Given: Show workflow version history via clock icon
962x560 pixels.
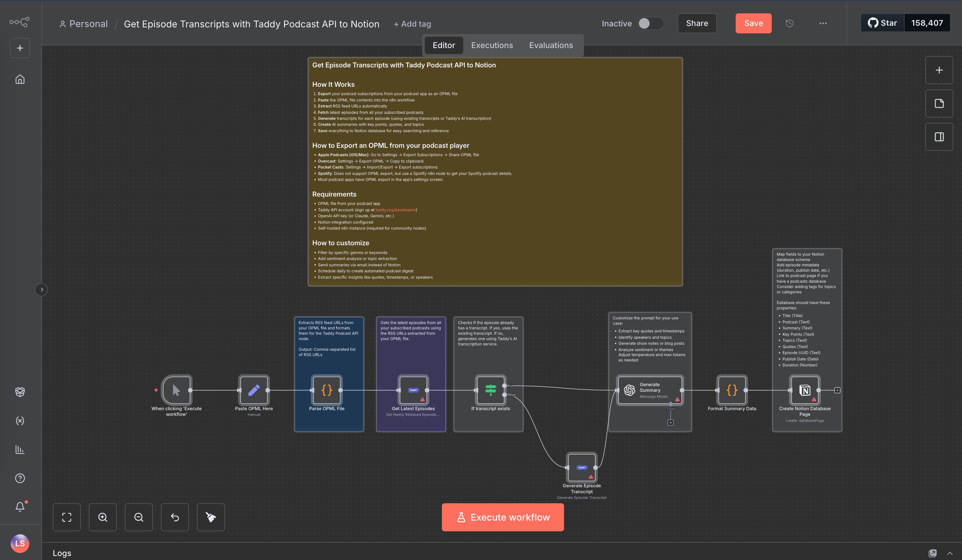Looking at the screenshot, I should (789, 23).
